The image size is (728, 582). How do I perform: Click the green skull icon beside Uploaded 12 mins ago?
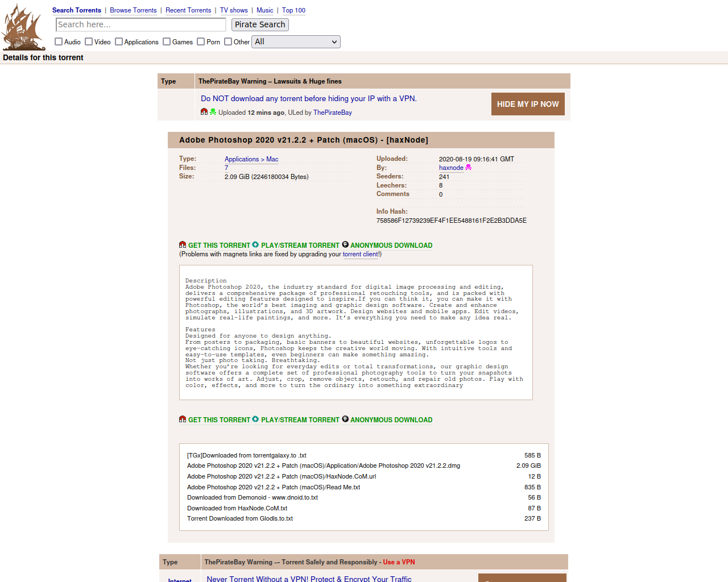click(213, 112)
